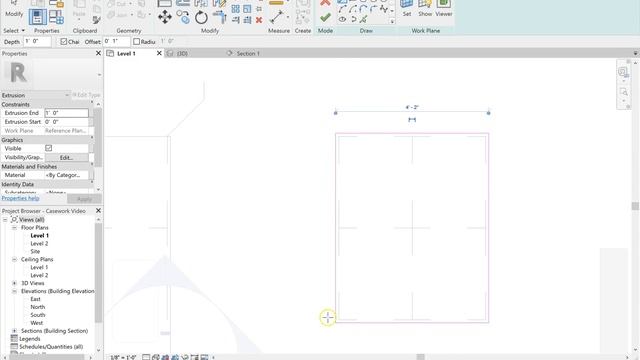Click the Edit Type button
The height and width of the screenshot is (360, 640).
[x=86, y=95]
